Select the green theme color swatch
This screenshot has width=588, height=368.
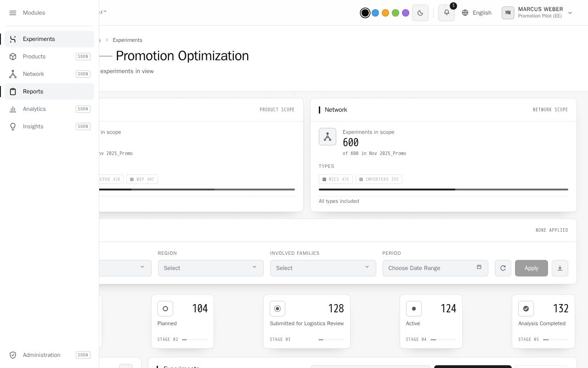396,13
